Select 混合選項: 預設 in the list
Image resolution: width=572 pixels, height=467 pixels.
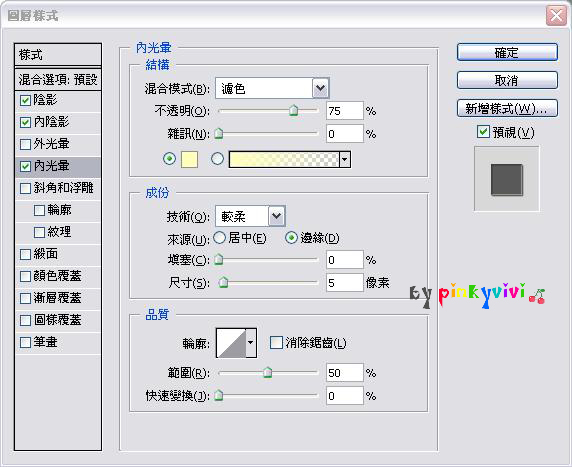tap(58, 79)
